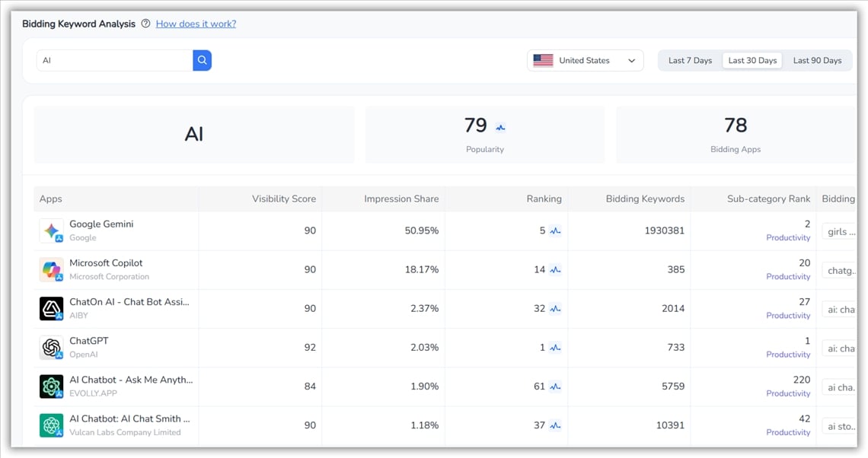Show popularity trend chart icon next to 79
Viewport: 868px width, 458px height.
pos(500,127)
